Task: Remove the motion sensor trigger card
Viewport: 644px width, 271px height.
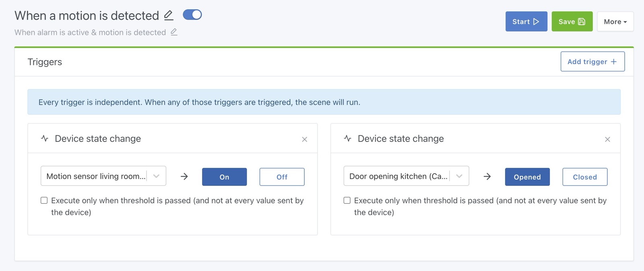Action: (305, 139)
